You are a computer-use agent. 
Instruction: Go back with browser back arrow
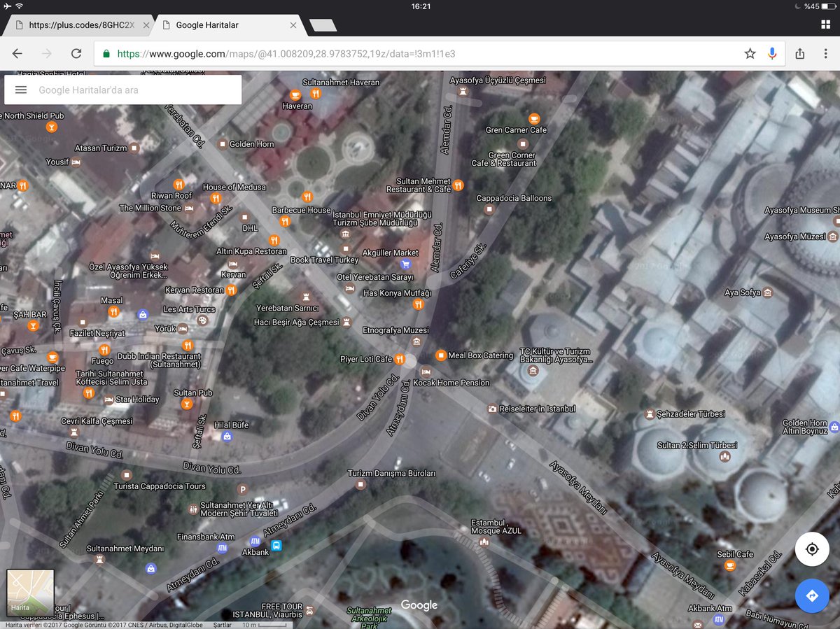tap(17, 53)
